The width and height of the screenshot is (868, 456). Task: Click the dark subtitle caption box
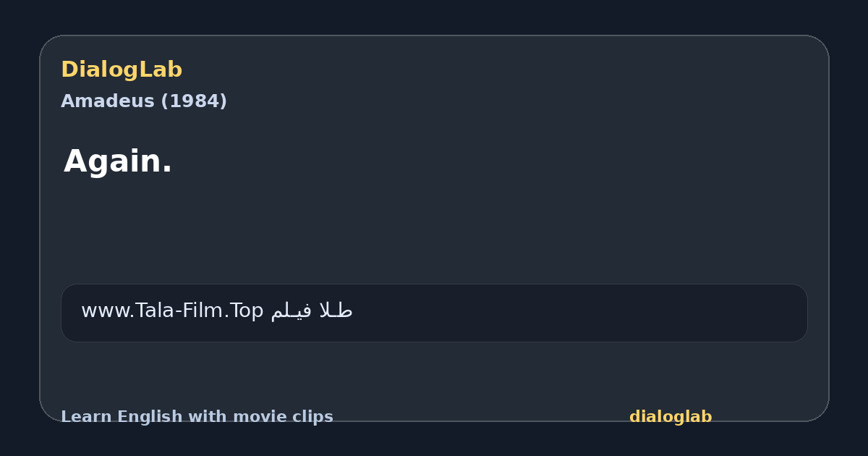[434, 313]
